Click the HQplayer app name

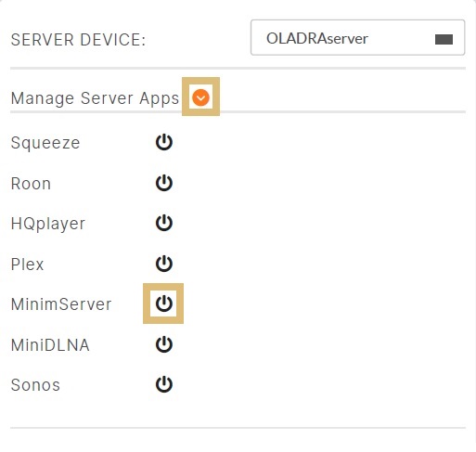pos(48,224)
